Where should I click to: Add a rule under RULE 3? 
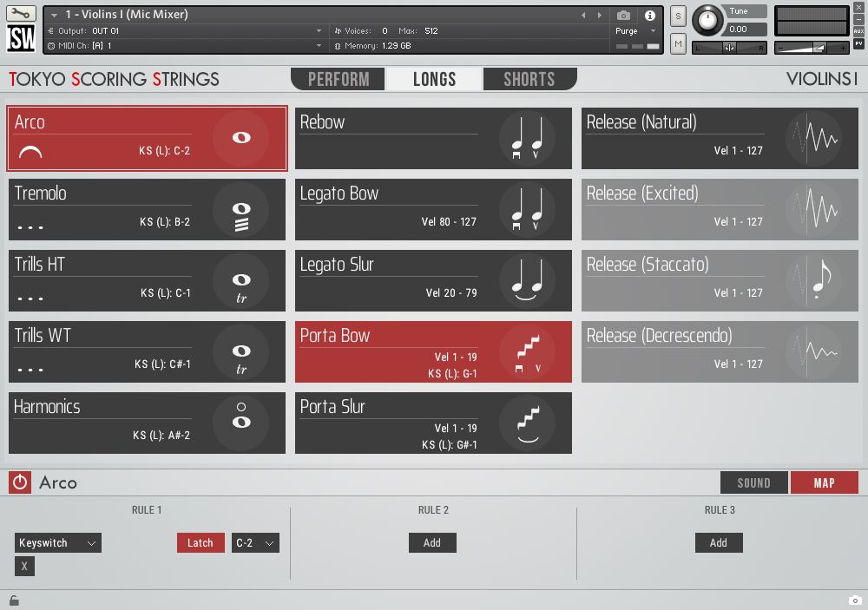pos(719,542)
